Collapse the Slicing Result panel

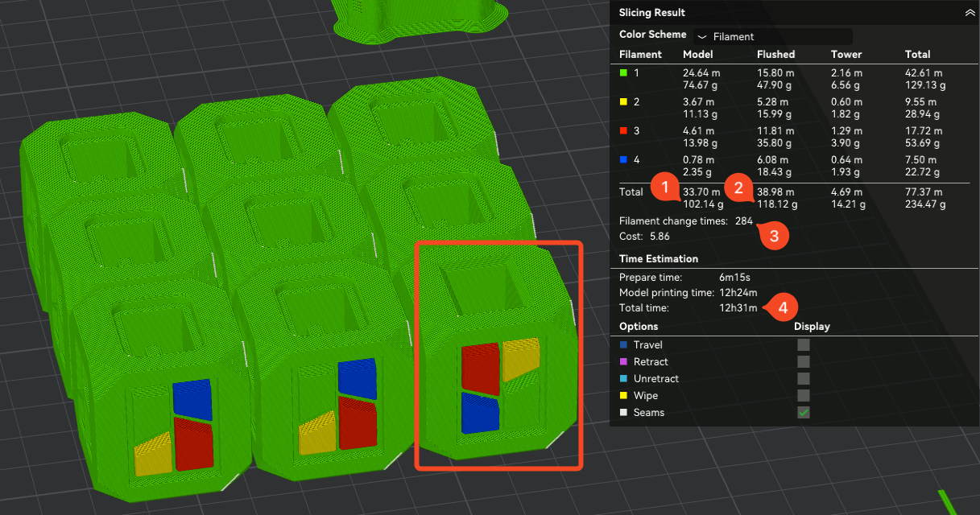tap(969, 13)
